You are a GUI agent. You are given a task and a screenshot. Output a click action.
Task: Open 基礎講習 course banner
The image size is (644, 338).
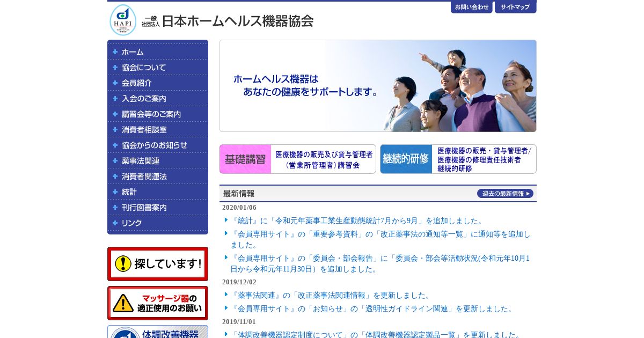click(x=298, y=159)
